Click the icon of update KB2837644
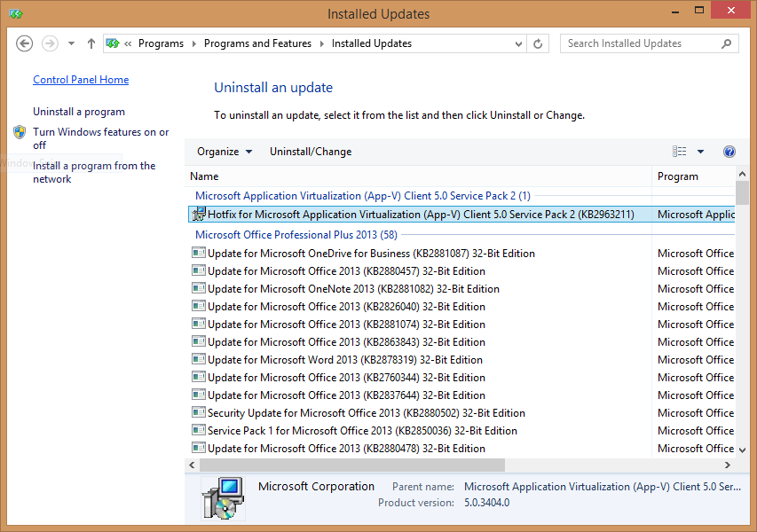 click(x=199, y=395)
